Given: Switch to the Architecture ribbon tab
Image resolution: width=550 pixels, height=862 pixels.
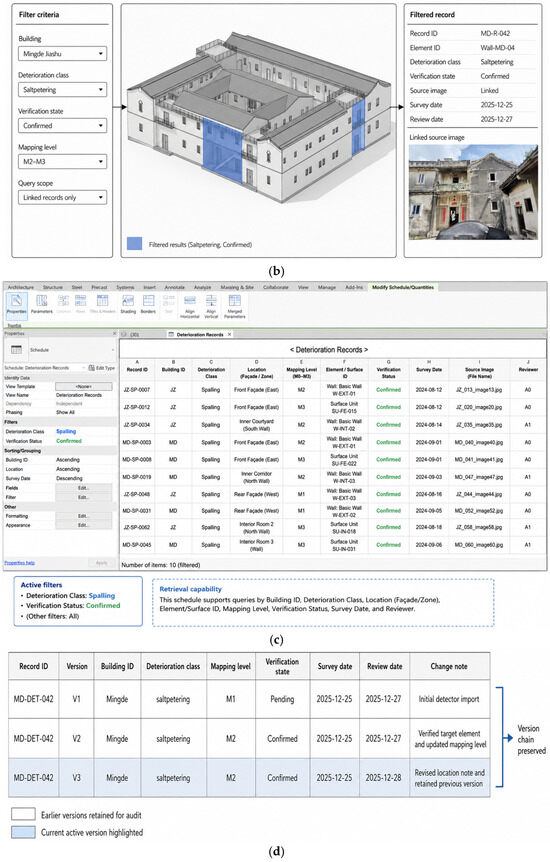Looking at the screenshot, I should coord(21,287).
